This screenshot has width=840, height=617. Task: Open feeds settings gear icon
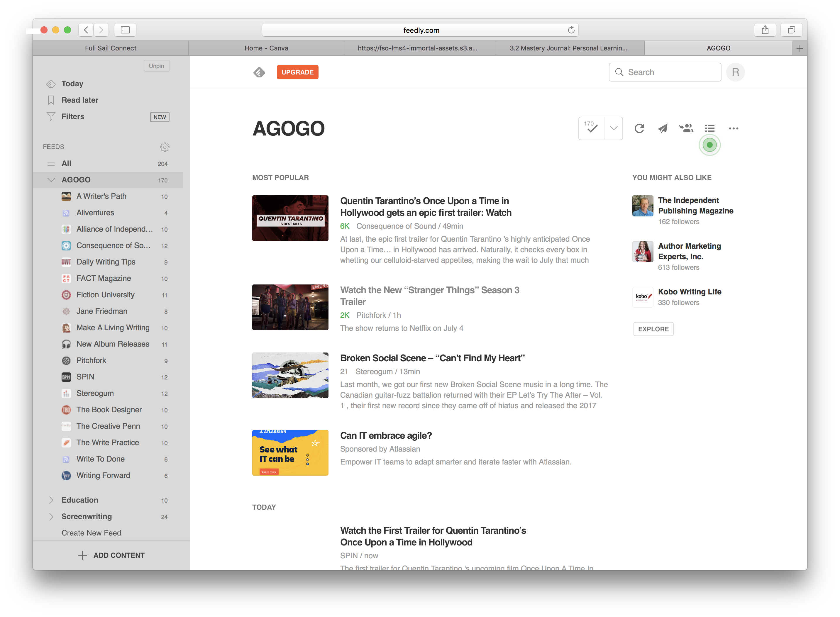[x=165, y=147]
